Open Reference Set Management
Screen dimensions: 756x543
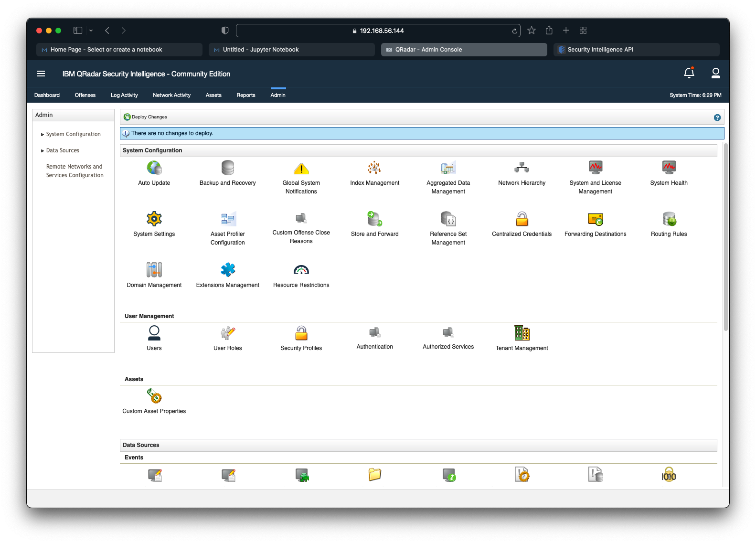click(x=448, y=219)
